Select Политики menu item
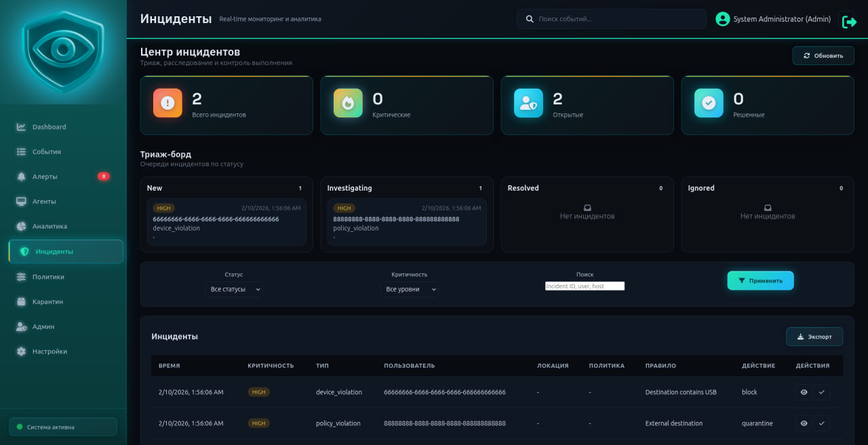Viewport: 868px width, 445px height. coord(66,277)
